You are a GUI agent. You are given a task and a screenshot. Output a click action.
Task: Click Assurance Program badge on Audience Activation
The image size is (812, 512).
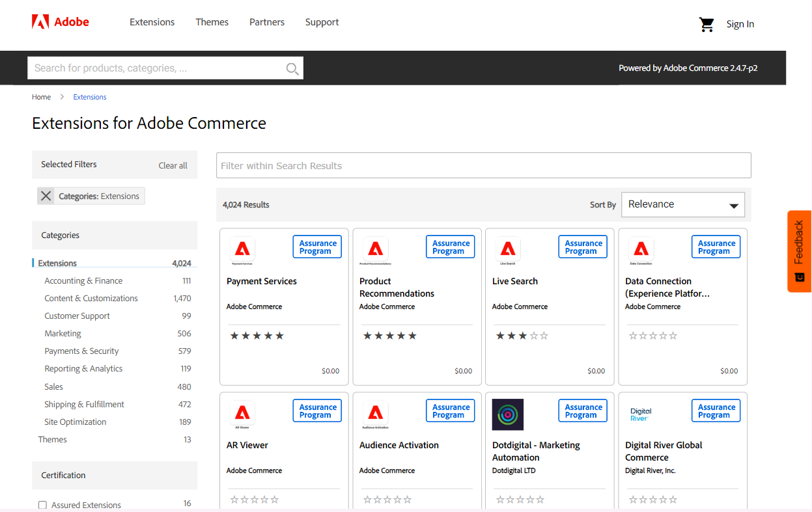[x=451, y=411]
